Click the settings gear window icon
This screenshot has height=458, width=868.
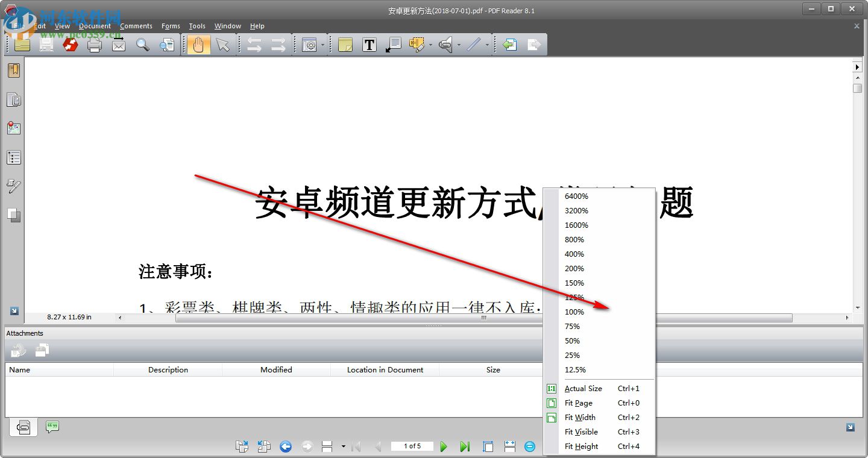309,45
